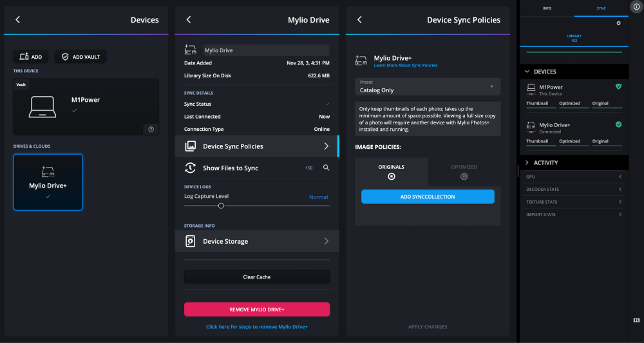Select the OPTIMIZED image policy tab
Viewport: 644px width, 343px height.
click(x=464, y=172)
